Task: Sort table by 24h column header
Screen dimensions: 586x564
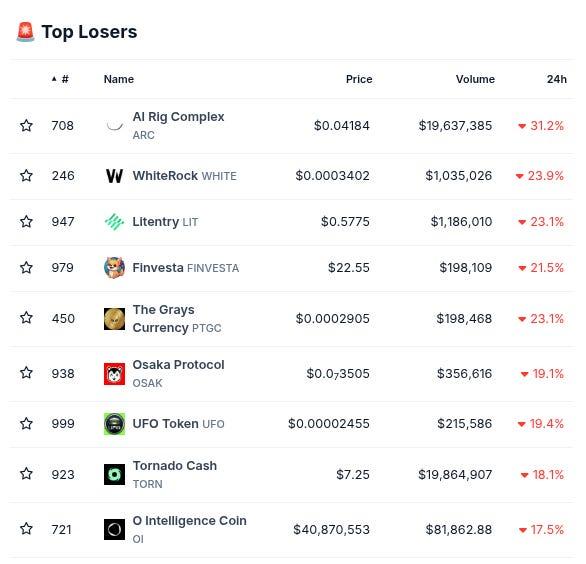Action: coord(556,79)
